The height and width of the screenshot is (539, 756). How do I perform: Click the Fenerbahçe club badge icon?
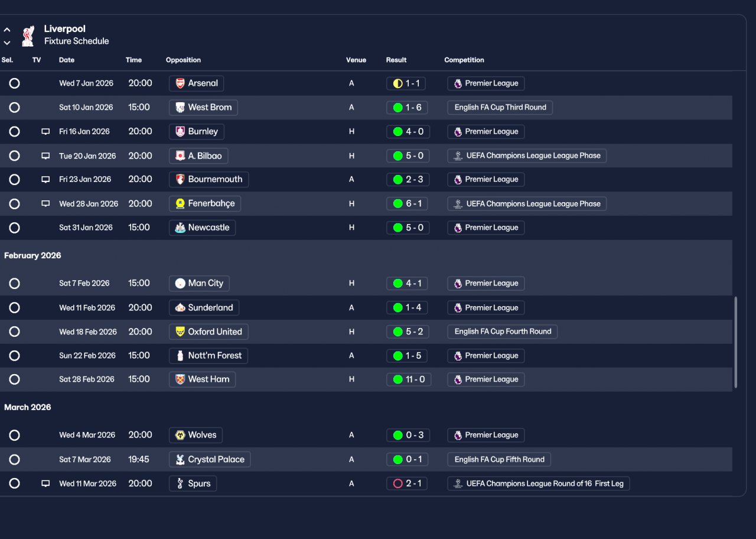[x=180, y=204]
